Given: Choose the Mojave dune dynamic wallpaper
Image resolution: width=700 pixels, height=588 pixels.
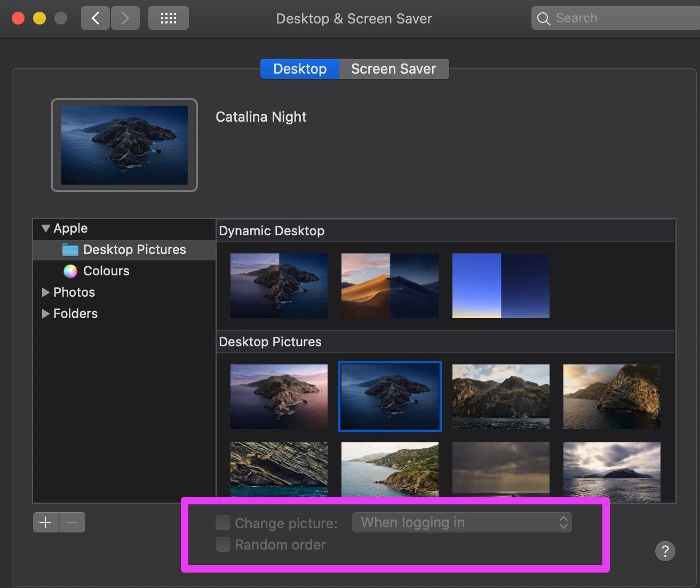Looking at the screenshot, I should tap(390, 285).
